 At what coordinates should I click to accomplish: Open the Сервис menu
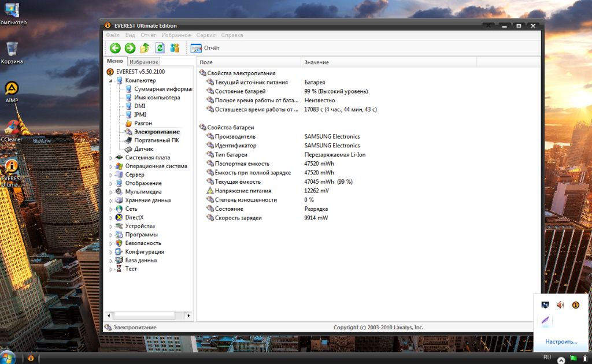[206, 35]
